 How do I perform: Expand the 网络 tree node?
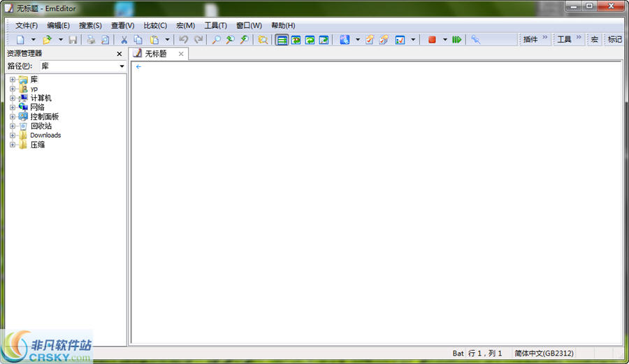tap(13, 107)
